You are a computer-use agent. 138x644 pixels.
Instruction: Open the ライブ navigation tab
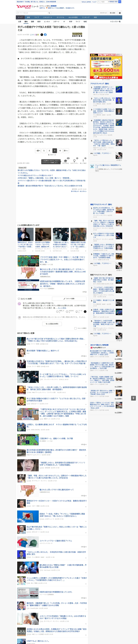pos(37,17)
